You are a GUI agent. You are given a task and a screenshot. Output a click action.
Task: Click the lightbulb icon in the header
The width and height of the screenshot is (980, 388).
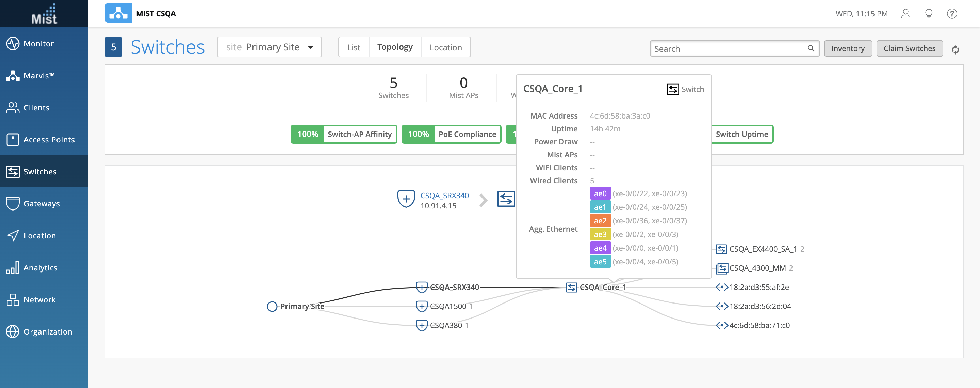click(x=928, y=14)
